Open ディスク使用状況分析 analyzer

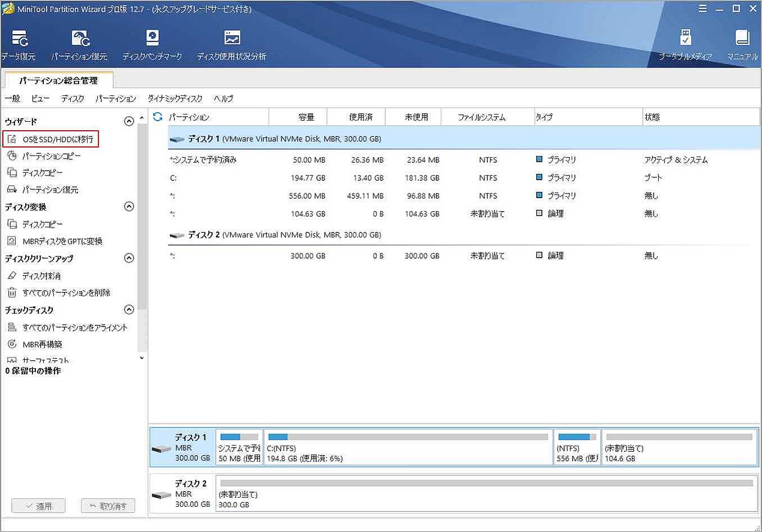(231, 45)
